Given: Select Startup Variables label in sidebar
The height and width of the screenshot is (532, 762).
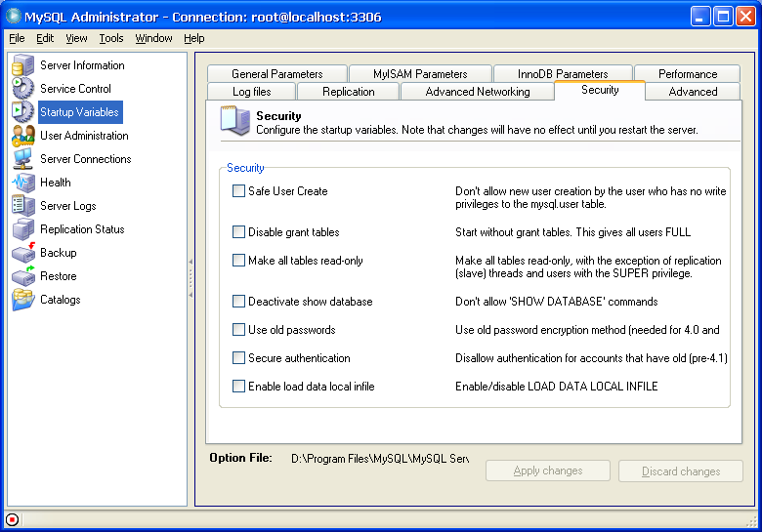Looking at the screenshot, I should pos(80,111).
